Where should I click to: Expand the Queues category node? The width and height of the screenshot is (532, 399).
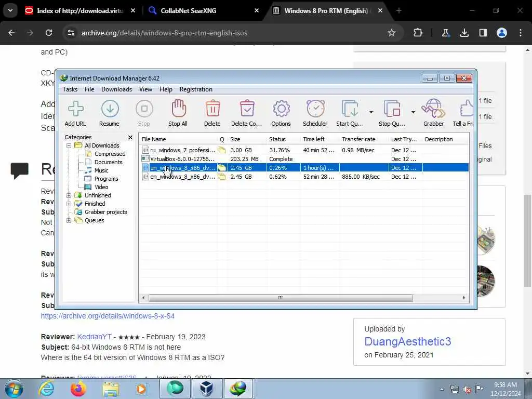point(69,220)
